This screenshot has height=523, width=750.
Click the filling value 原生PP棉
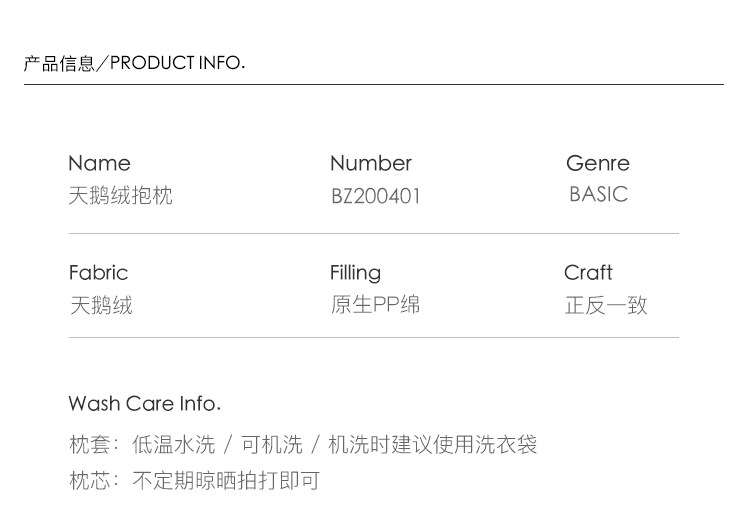coord(375,305)
